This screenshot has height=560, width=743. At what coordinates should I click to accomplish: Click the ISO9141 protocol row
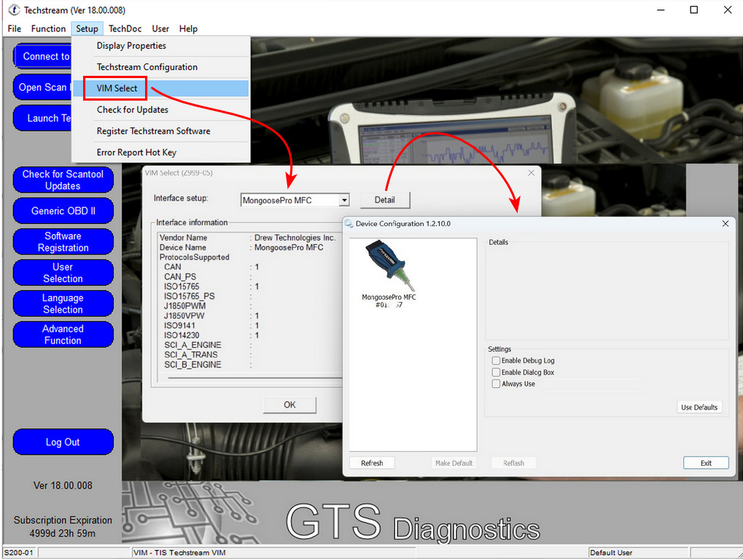pyautogui.click(x=211, y=325)
